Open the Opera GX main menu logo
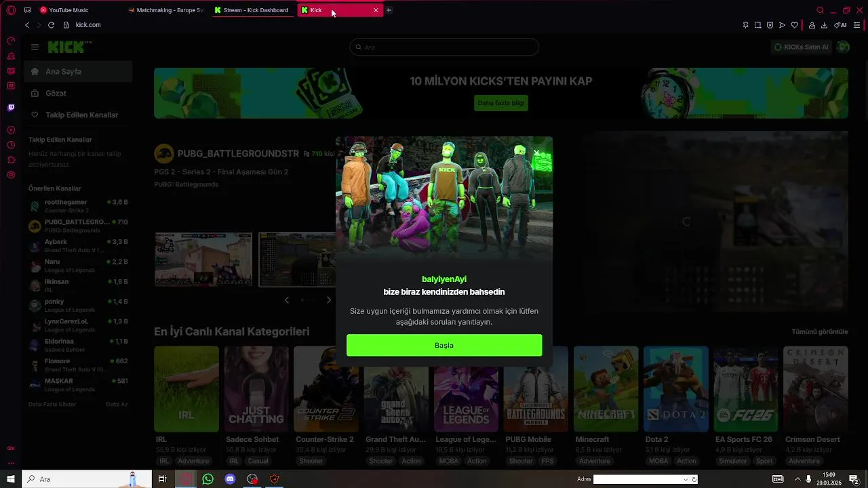 point(11,10)
